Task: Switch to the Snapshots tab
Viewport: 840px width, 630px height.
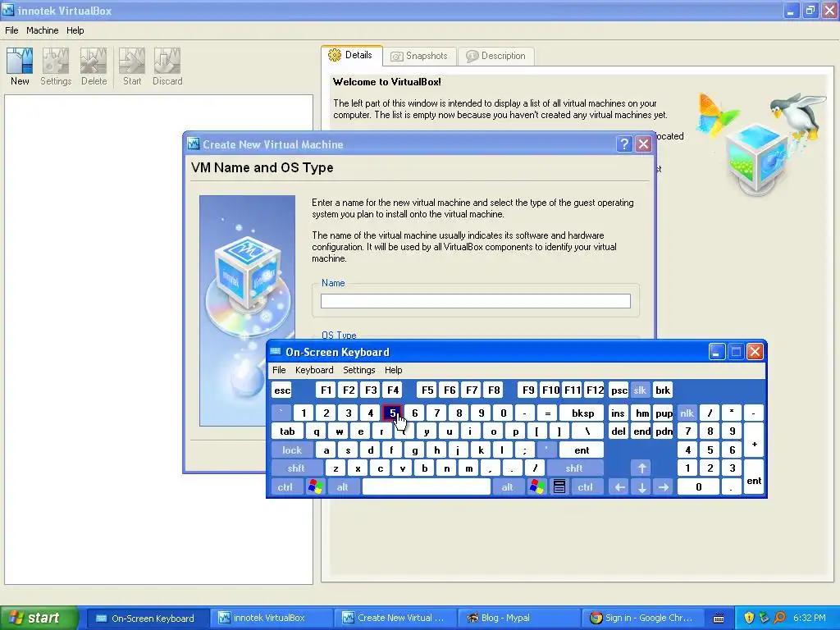Action: (419, 56)
